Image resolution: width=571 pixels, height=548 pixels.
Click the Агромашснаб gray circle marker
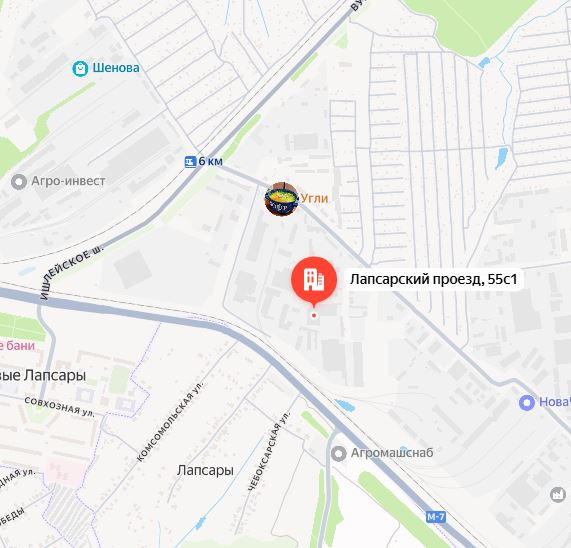(x=339, y=454)
